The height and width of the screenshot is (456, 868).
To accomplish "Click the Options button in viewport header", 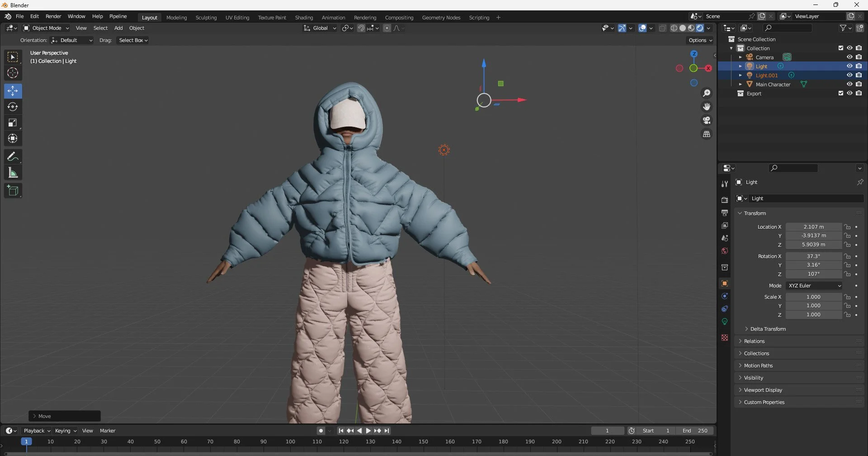I will (700, 40).
